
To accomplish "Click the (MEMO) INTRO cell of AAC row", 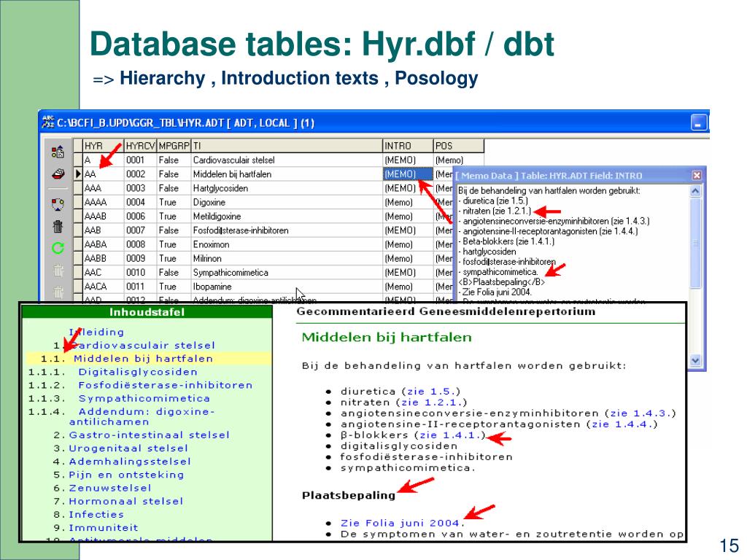I will coord(408,273).
